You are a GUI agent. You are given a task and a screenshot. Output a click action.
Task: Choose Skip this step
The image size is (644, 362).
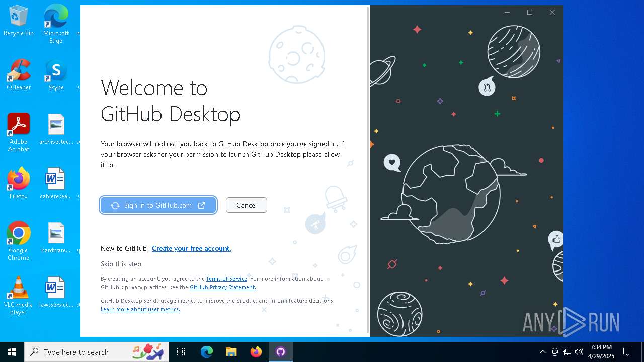click(121, 264)
